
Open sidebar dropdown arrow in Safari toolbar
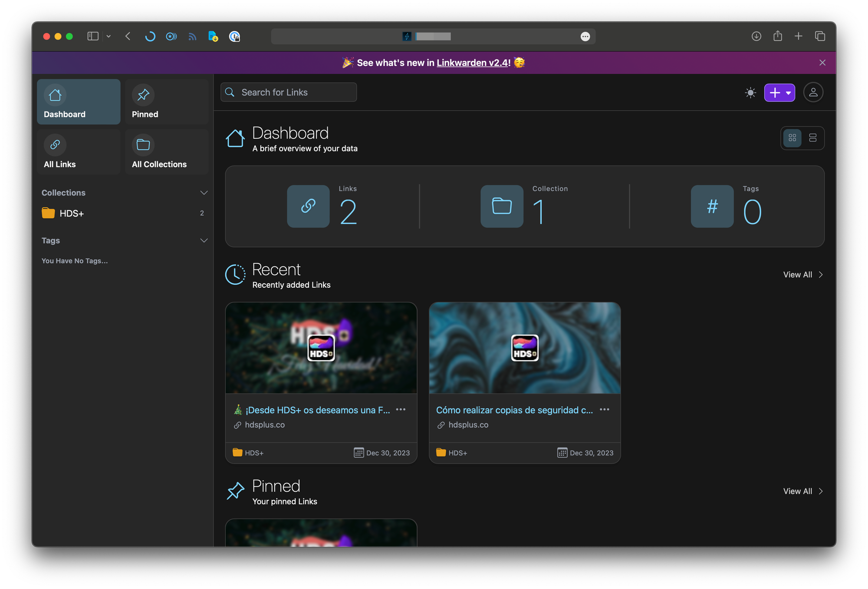point(108,36)
